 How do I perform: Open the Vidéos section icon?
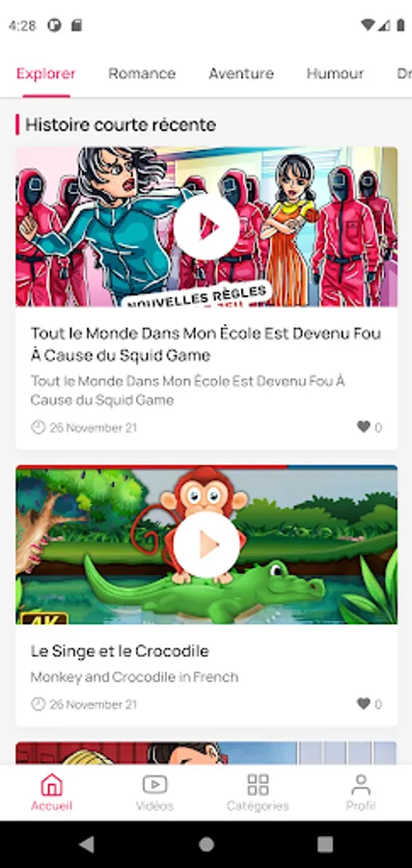[154, 784]
